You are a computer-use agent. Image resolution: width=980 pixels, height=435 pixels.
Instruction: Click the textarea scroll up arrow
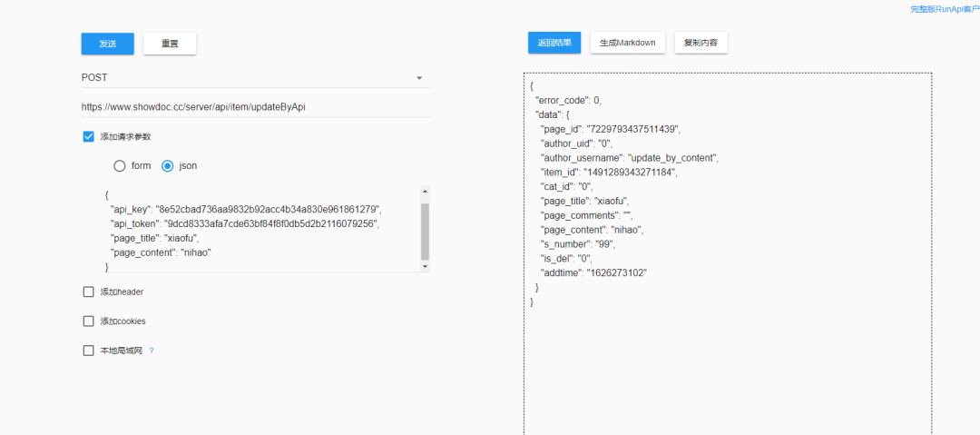(x=425, y=192)
